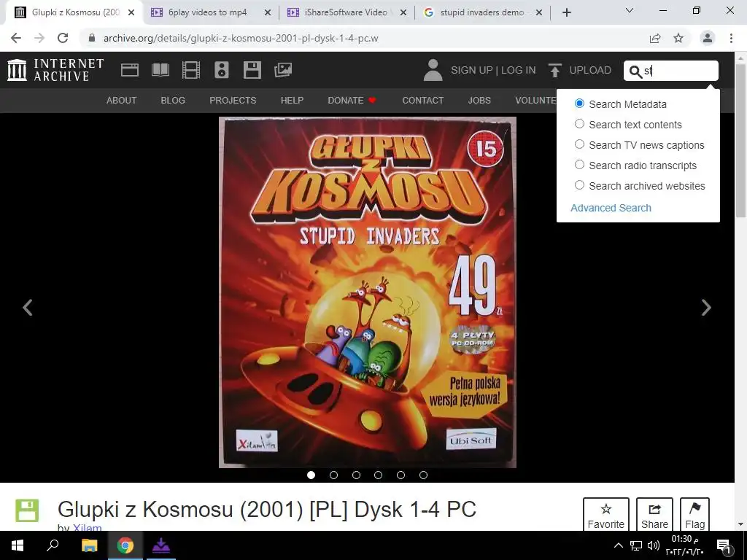Switch to iShareSoftware Video tab
Image resolution: width=747 pixels, height=560 pixels.
pyautogui.click(x=346, y=12)
